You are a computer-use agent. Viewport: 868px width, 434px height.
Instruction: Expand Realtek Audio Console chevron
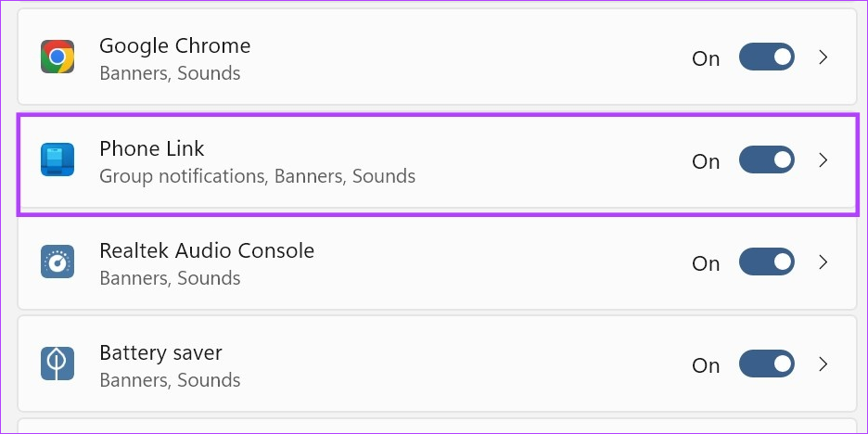click(823, 262)
